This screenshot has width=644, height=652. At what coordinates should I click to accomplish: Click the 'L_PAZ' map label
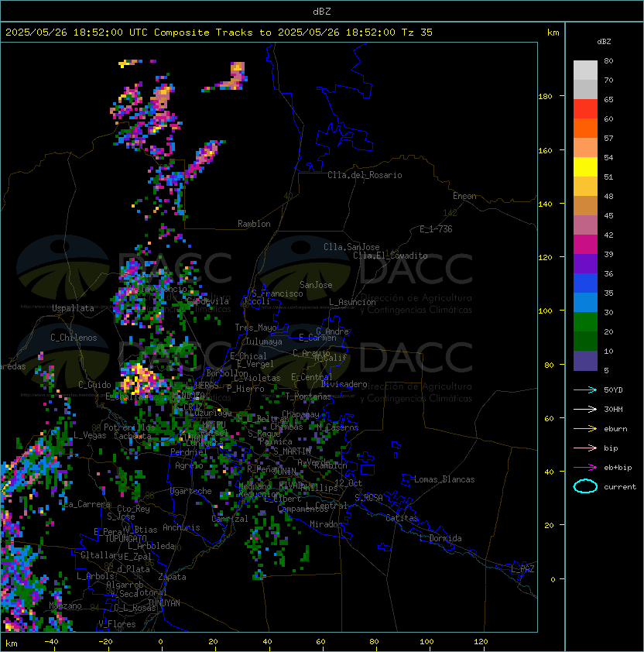tap(522, 569)
